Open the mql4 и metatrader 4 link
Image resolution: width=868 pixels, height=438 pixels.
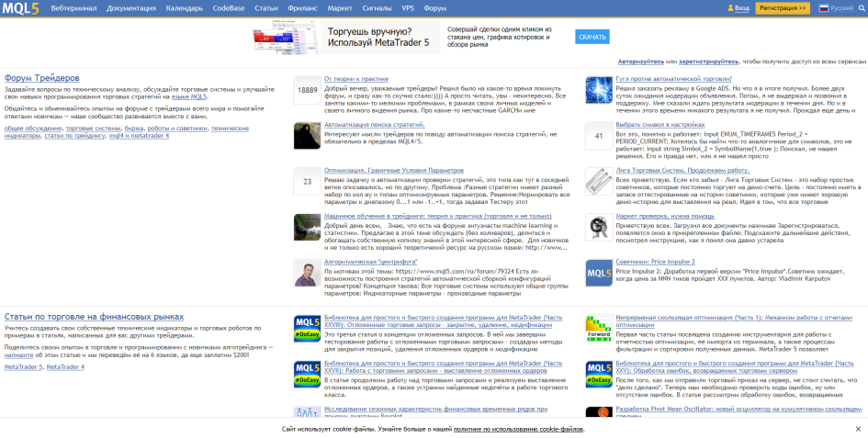(139, 136)
